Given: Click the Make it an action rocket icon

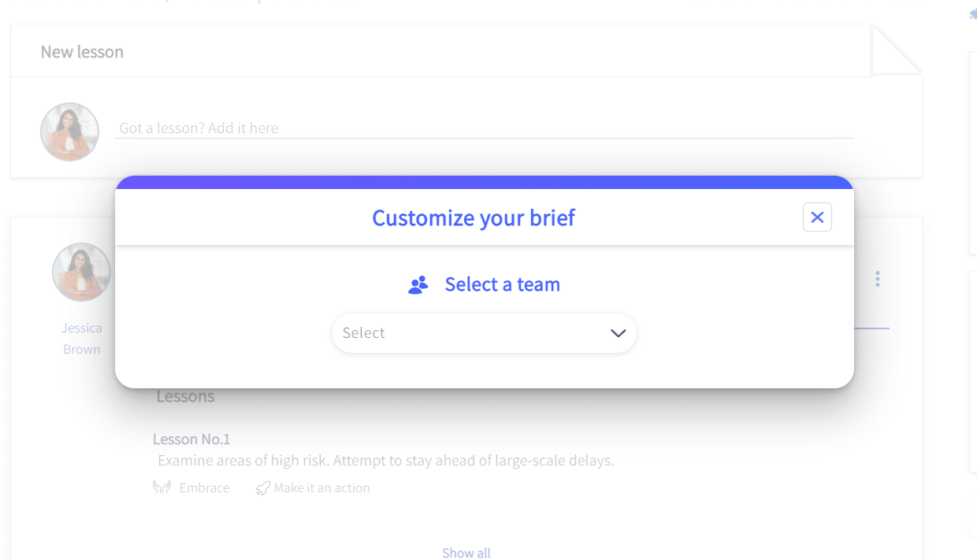Looking at the screenshot, I should point(263,488).
